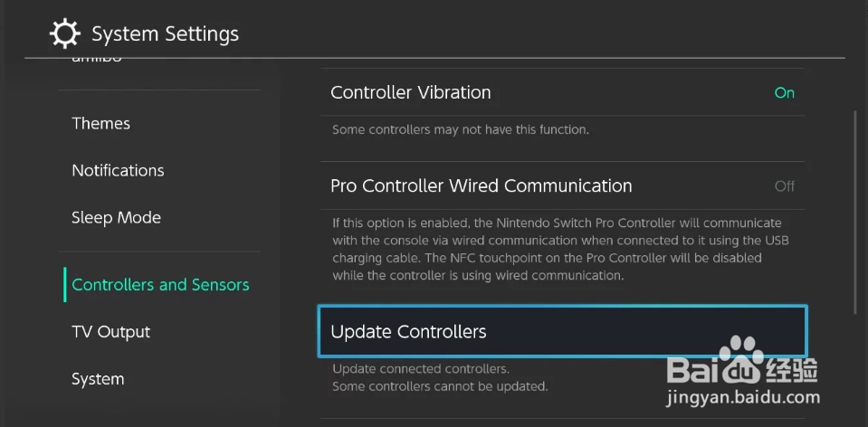Go to Sleep Mode settings

116,217
